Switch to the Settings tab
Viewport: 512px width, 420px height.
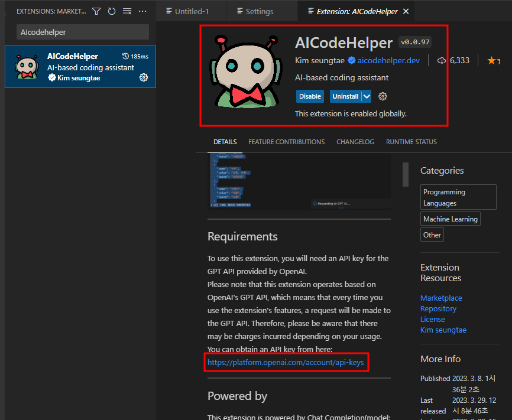pos(255,11)
